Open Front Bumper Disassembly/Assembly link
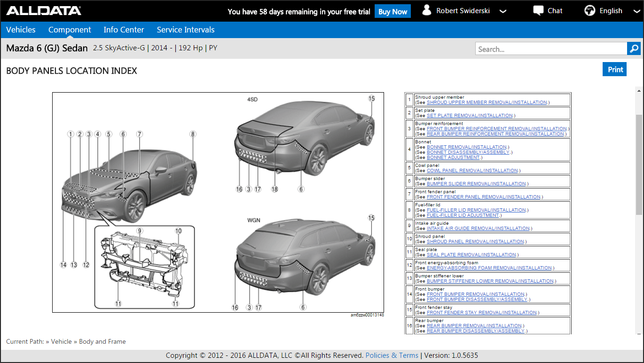The height and width of the screenshot is (363, 644). click(x=477, y=300)
